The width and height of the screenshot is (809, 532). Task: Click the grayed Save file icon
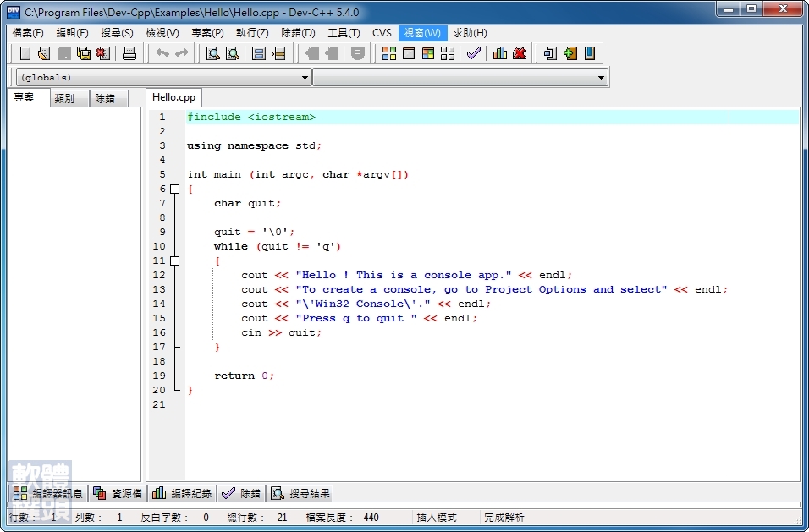[x=64, y=53]
